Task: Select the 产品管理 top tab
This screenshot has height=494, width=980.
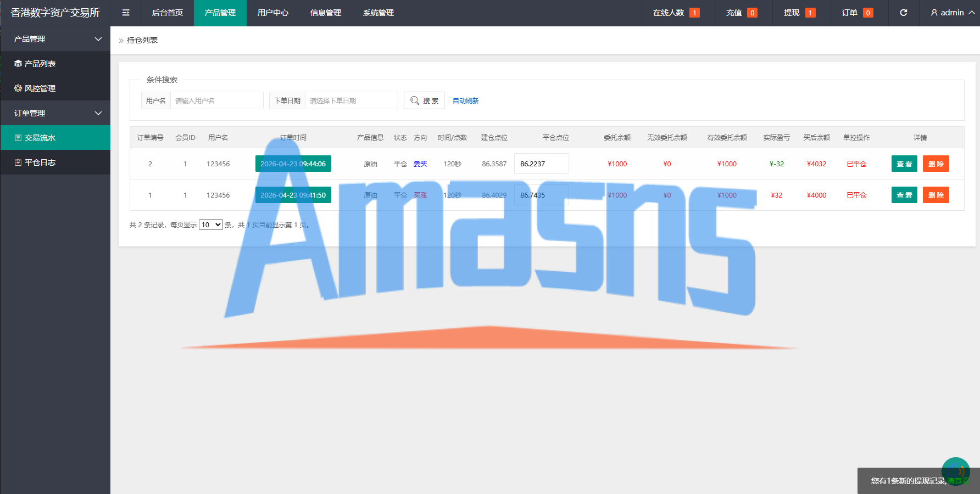Action: (x=220, y=13)
